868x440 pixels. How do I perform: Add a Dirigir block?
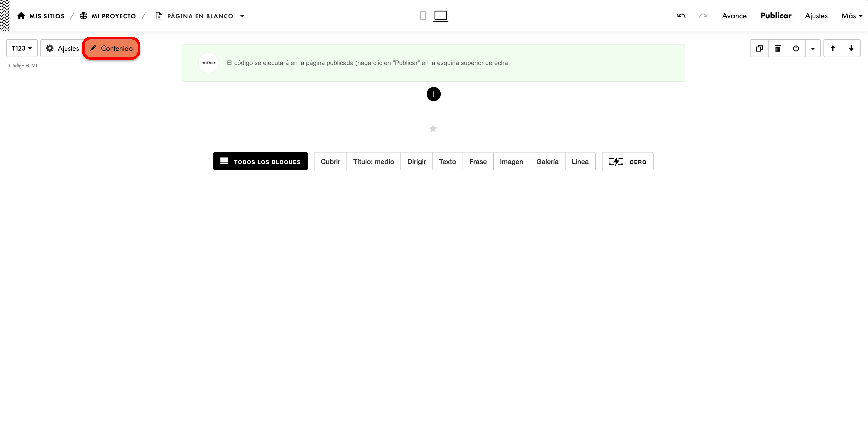point(417,161)
